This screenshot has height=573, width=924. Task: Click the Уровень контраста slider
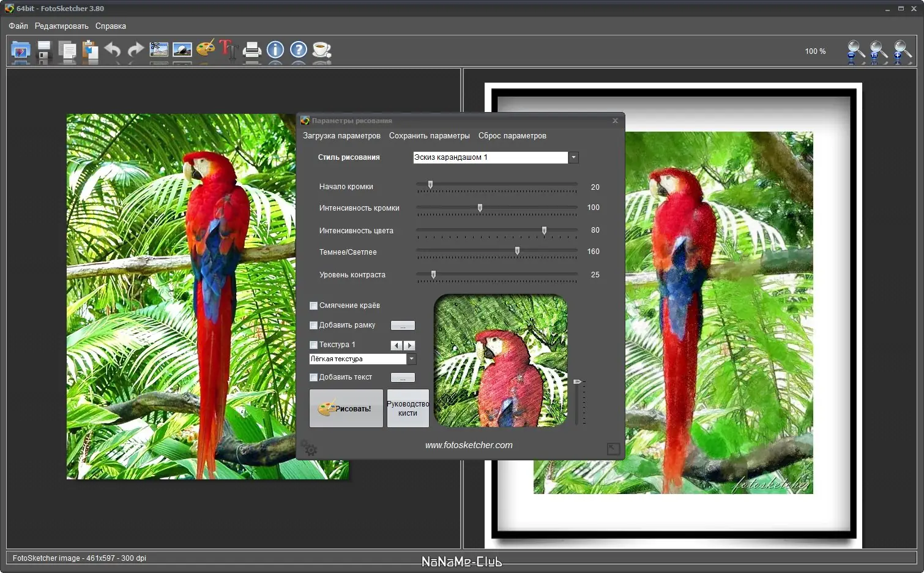(497, 275)
